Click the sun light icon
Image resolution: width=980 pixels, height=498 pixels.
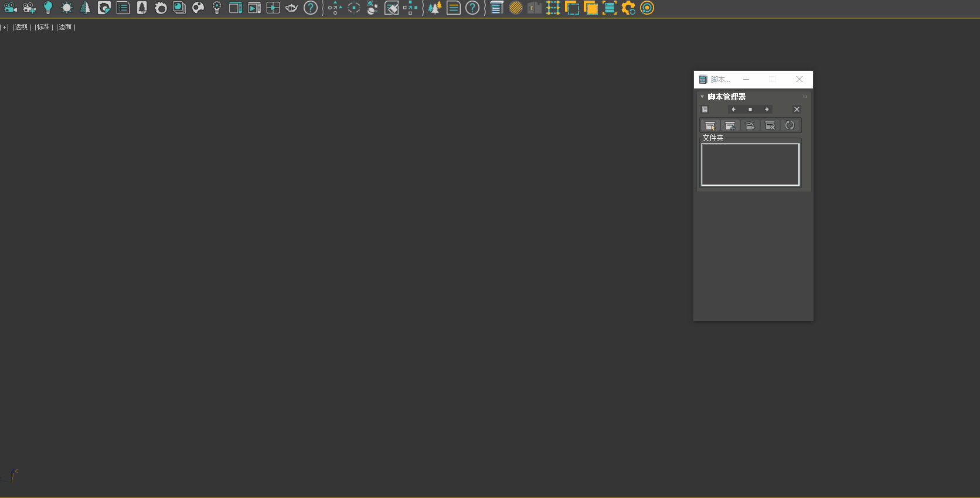pos(67,8)
